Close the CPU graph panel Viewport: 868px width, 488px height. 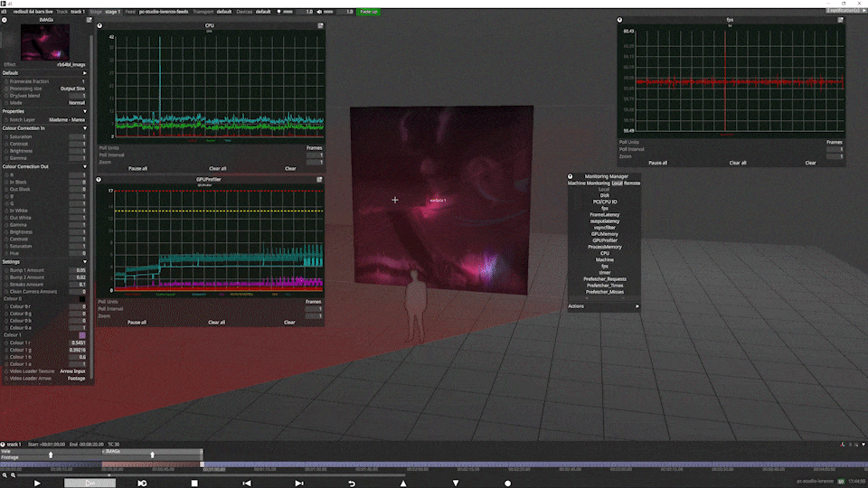pyautogui.click(x=99, y=25)
